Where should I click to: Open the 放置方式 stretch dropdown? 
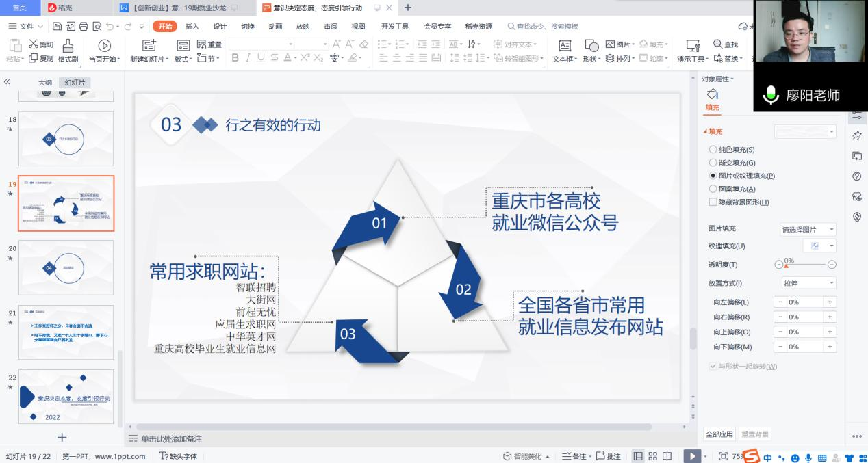[808, 283]
